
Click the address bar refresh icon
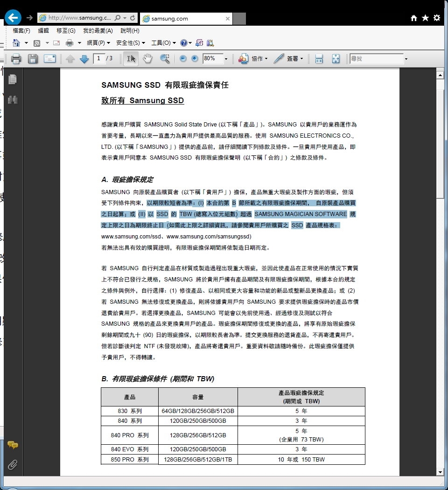pyautogui.click(x=133, y=18)
